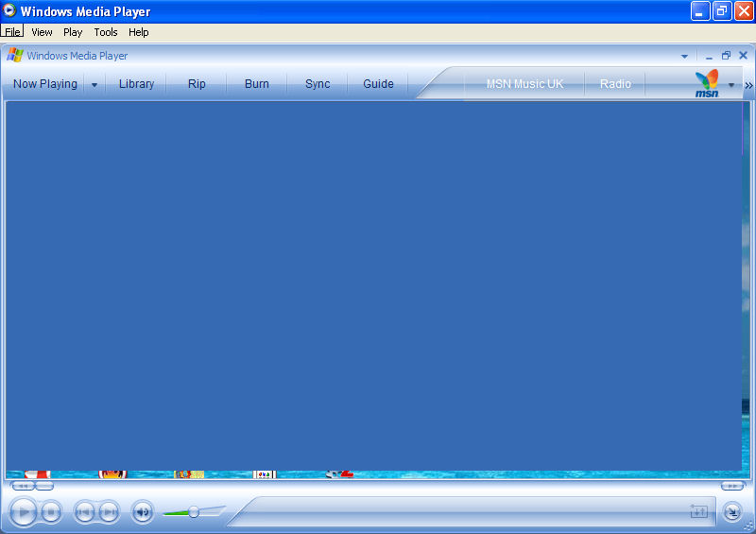756x534 pixels.
Task: Click the MSN butterfly logo
Action: [707, 83]
